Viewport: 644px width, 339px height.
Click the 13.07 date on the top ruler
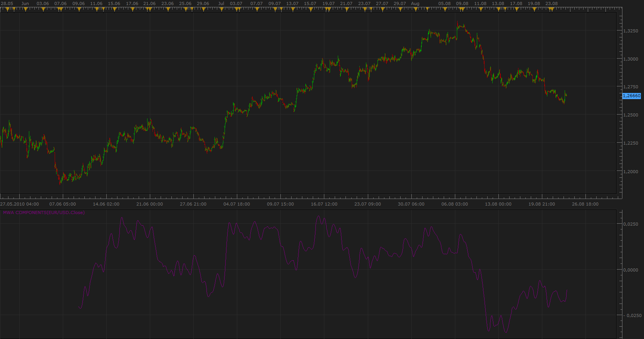[x=292, y=3]
